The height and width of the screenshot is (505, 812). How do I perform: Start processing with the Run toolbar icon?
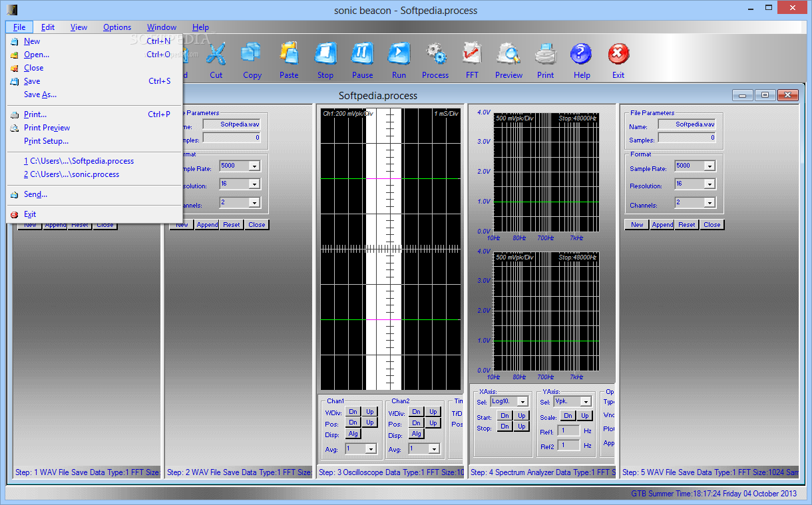coord(399,53)
